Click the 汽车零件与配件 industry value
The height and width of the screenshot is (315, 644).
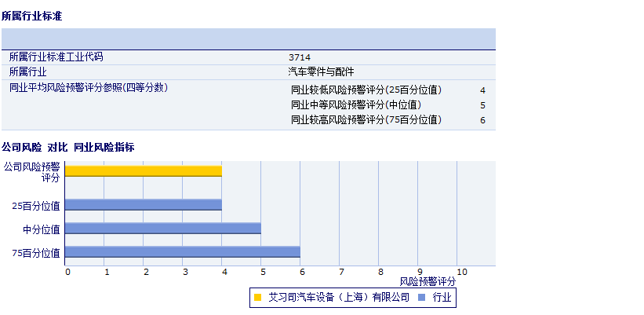321,71
